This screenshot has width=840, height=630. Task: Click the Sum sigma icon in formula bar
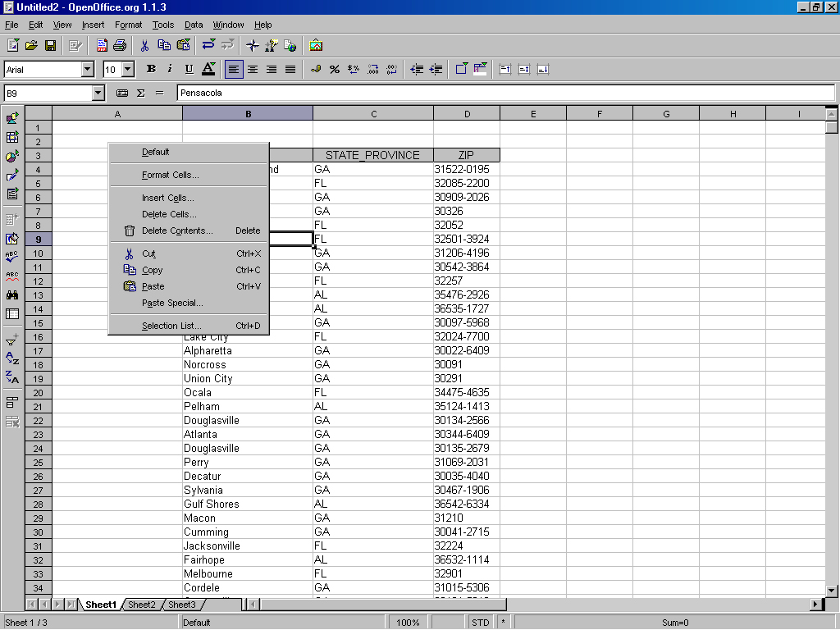140,94
